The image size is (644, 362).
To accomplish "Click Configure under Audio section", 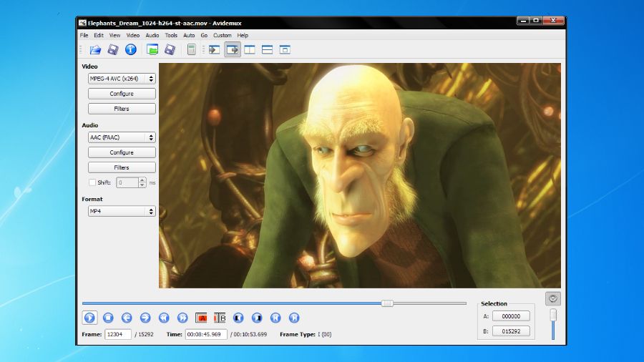I will point(122,152).
